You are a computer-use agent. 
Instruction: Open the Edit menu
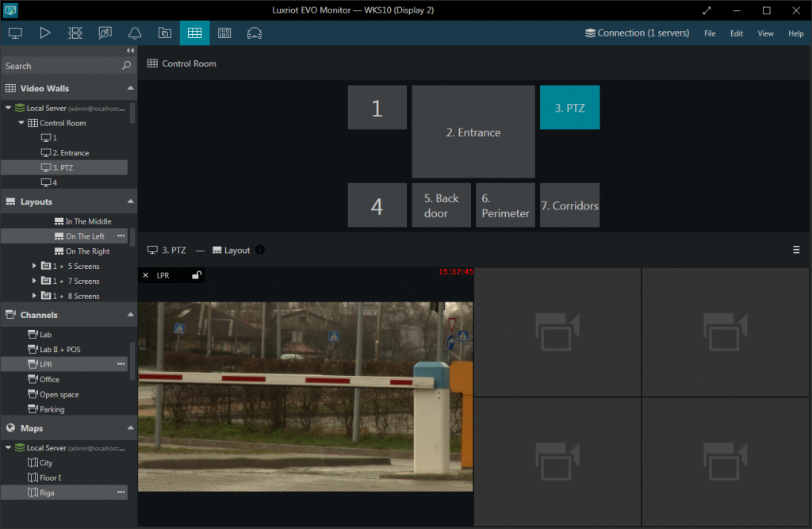point(737,33)
